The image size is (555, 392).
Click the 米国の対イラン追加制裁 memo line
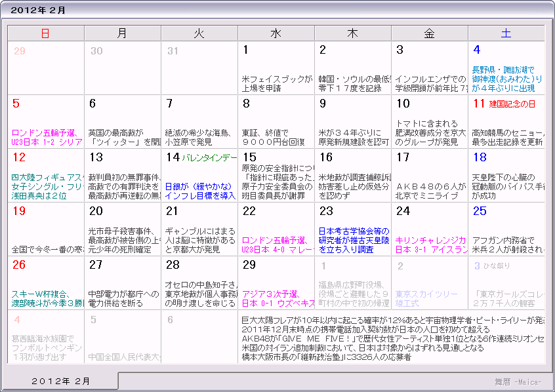pos(362,348)
